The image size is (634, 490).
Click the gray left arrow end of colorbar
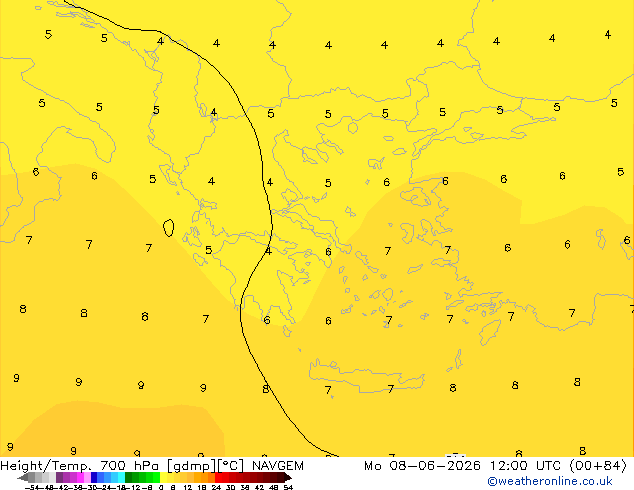click(x=23, y=477)
